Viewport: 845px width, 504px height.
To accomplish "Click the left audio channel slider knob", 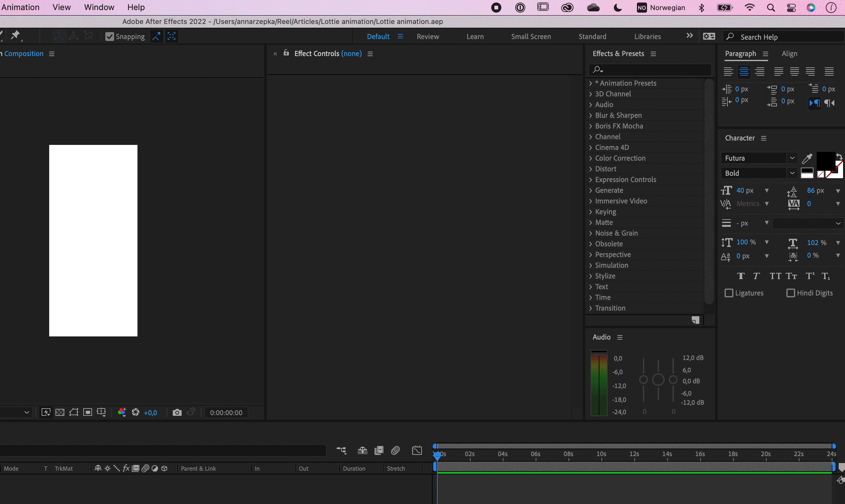I will tap(643, 379).
